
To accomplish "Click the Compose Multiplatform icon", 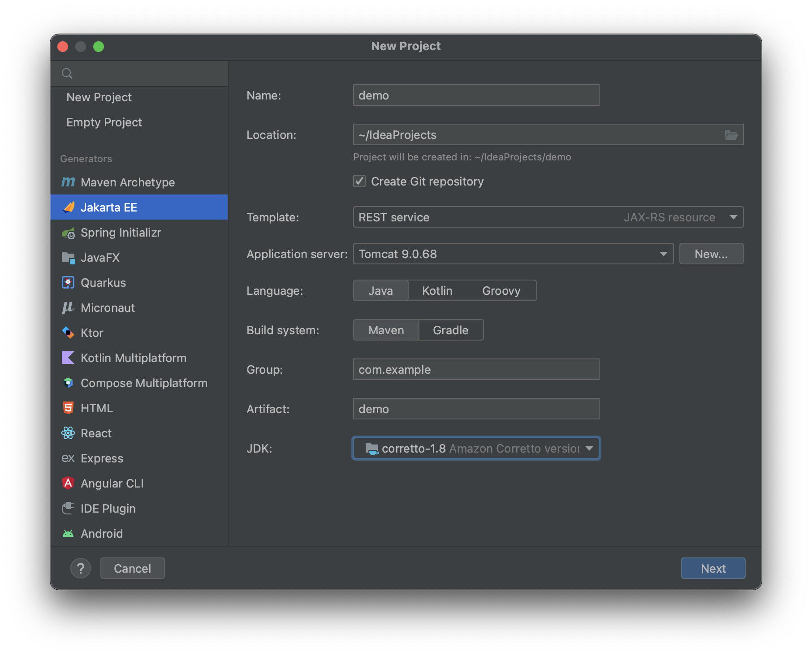I will click(x=68, y=383).
